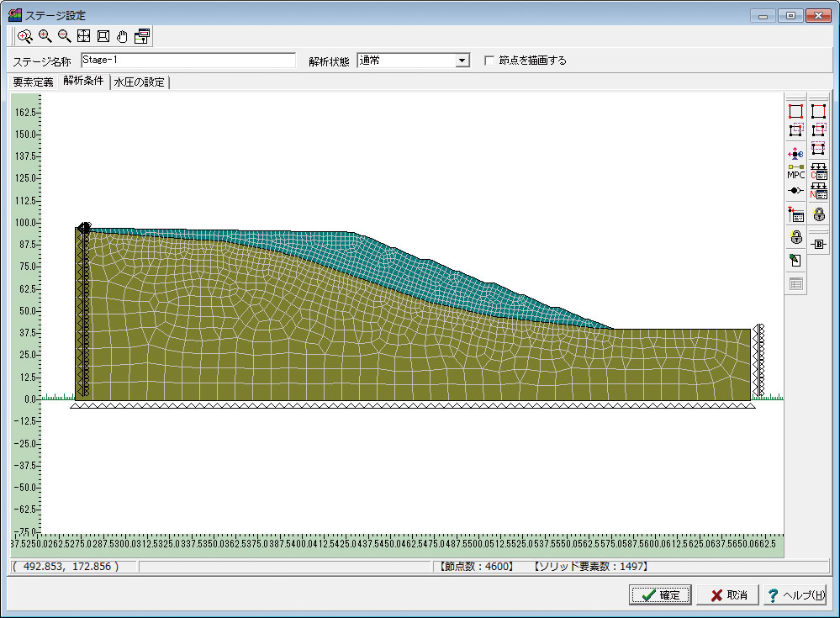This screenshot has width=840, height=618.
Task: Minimize the ステージ設定 window
Action: click(x=763, y=15)
